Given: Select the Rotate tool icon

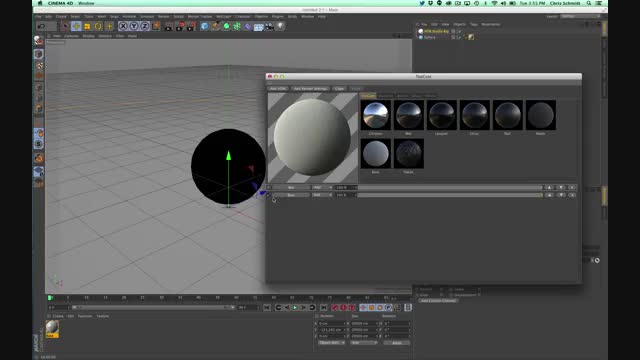Looking at the screenshot, I should click(x=98, y=26).
